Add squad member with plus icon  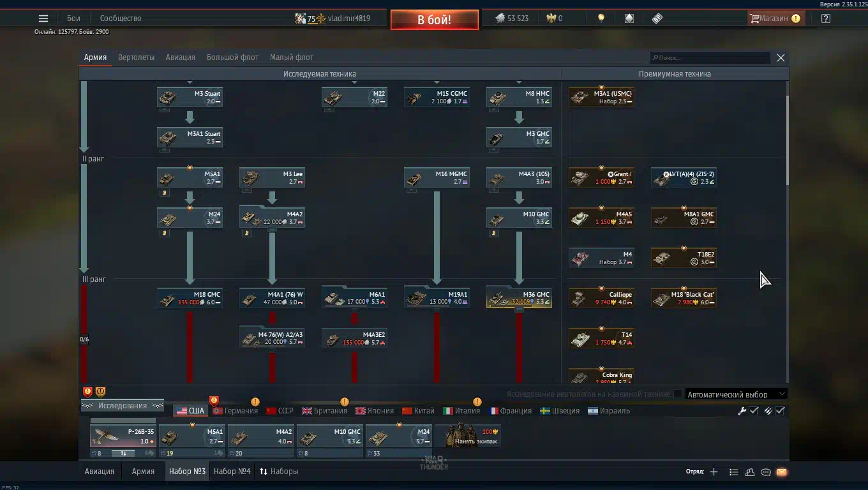pos(714,472)
